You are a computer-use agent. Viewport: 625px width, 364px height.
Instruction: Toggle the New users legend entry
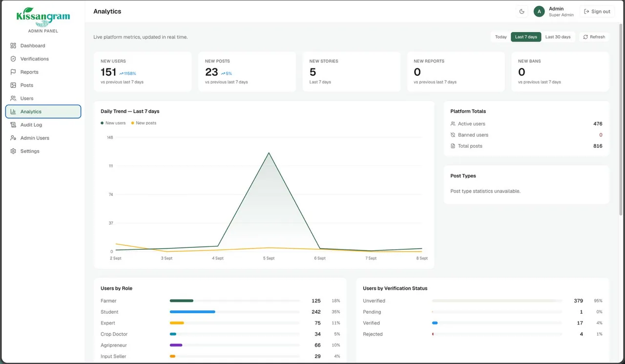113,123
